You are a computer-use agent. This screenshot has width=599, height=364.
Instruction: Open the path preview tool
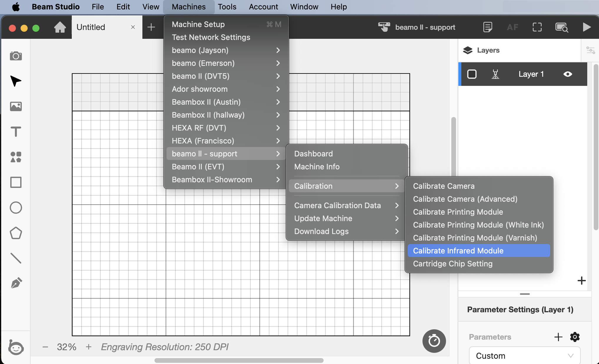(562, 27)
